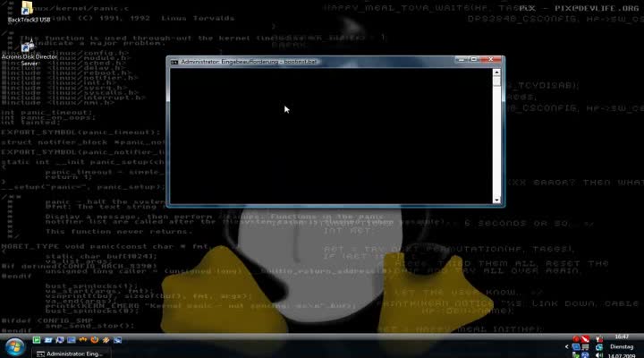Screen dimensions: 644x358
Task: Click the command prompt title bar text
Action: coord(249,62)
